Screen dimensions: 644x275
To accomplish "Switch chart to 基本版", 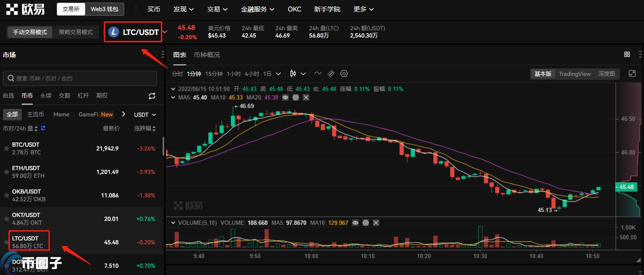I will (543, 74).
